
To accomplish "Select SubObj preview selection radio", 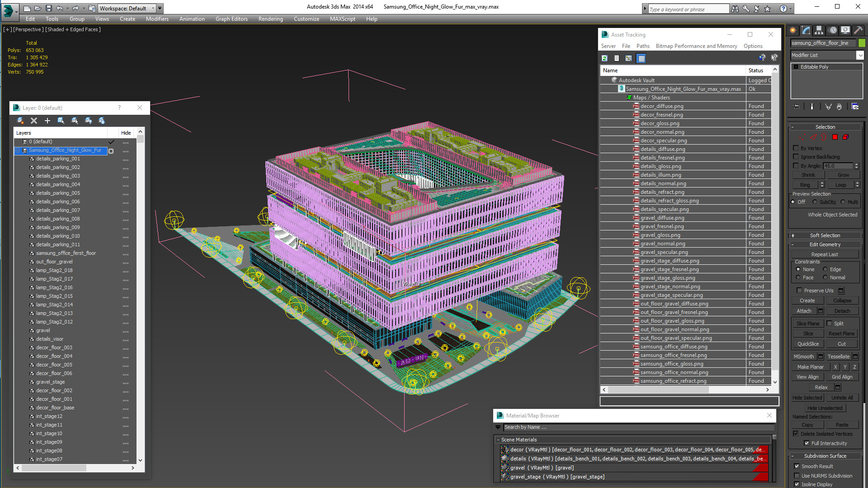I will click(815, 202).
